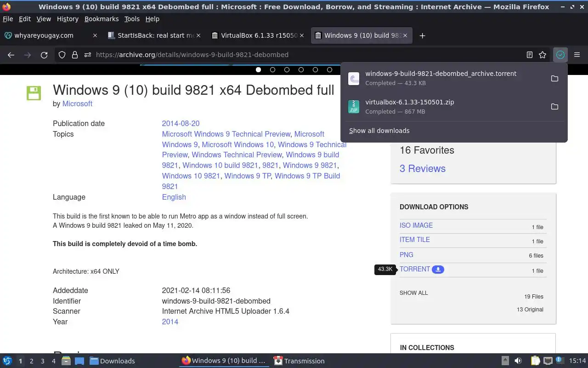This screenshot has width=588, height=368.
Task: Select the sixth carousel dot indicator
Action: point(329,70)
